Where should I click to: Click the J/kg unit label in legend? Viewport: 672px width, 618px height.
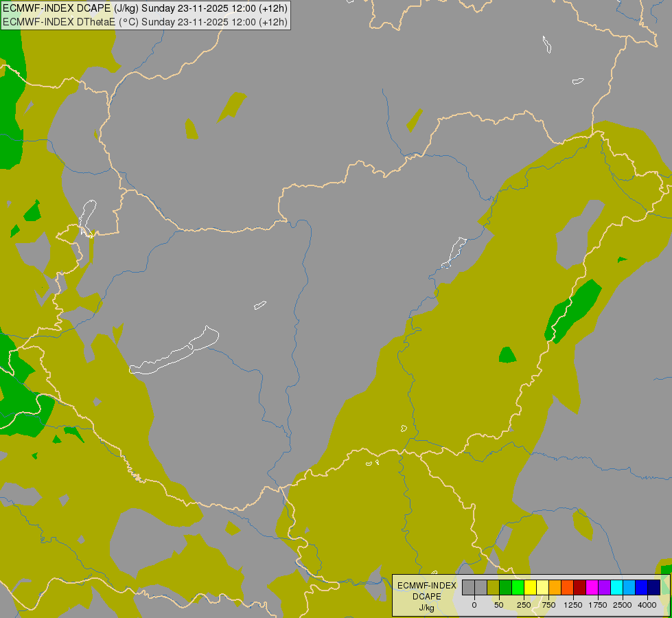[x=427, y=608]
